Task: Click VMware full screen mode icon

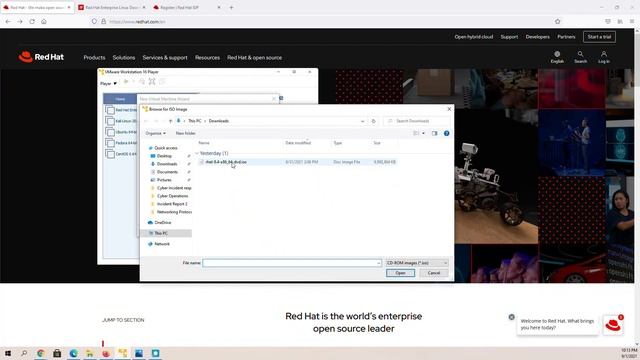Action: (x=152, y=82)
